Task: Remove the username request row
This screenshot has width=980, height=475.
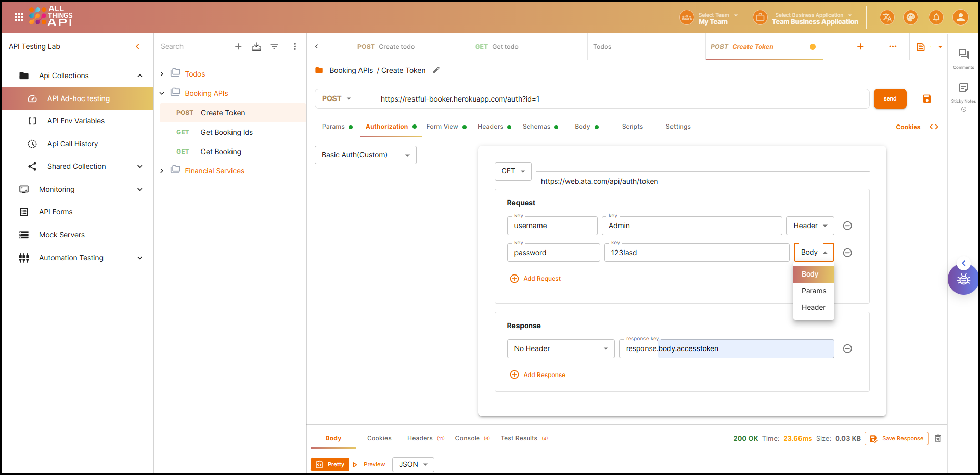Action: (x=847, y=226)
